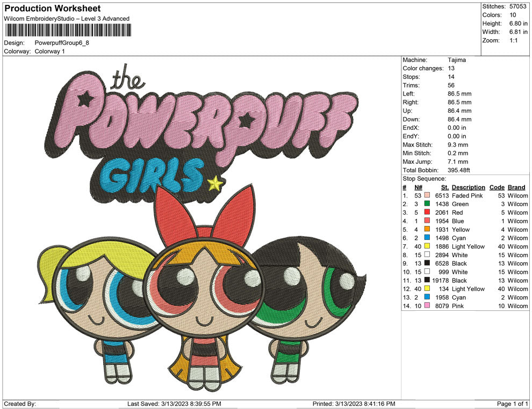The image size is (532, 409).
Task: Click the 'Brand' column header
Action: (x=516, y=187)
